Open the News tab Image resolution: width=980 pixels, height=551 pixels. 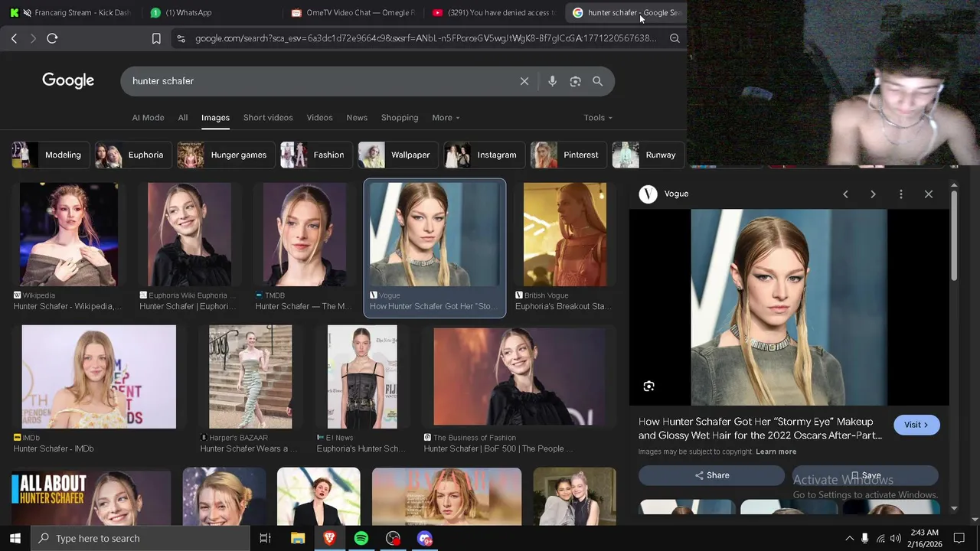[x=357, y=118]
